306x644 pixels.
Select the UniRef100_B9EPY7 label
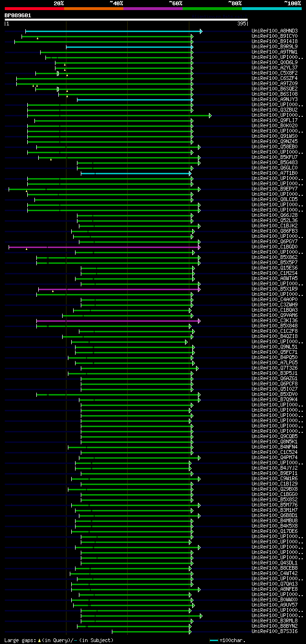click(x=274, y=189)
